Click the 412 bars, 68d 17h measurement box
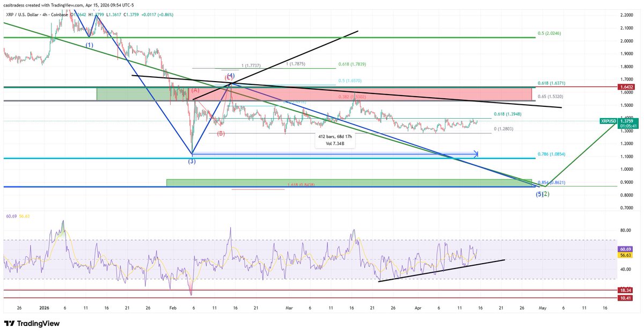Viewport: 644px width, 334px height. pyautogui.click(x=335, y=140)
